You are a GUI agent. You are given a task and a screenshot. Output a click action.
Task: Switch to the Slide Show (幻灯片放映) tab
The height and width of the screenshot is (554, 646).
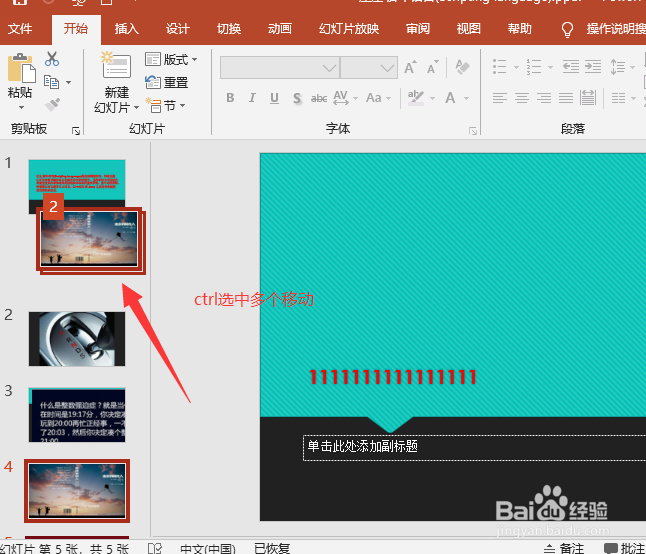349,29
